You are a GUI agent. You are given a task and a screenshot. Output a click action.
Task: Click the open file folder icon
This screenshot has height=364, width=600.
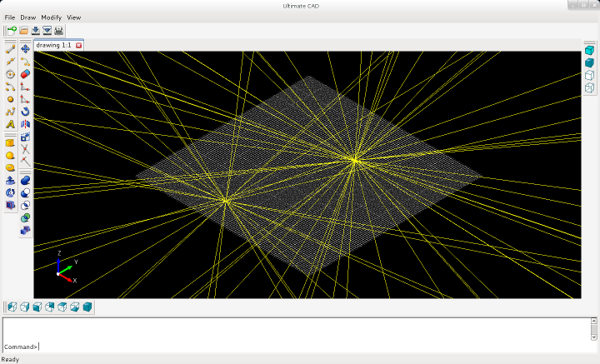[x=24, y=31]
